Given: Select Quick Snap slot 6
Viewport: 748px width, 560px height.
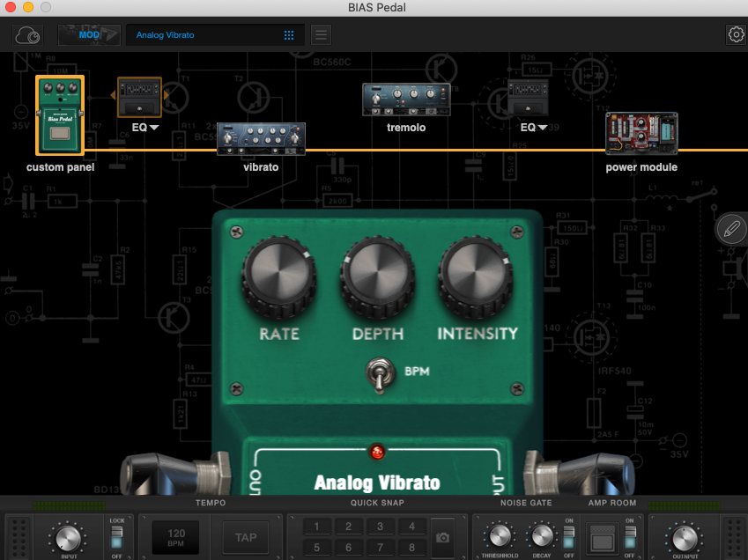Looking at the screenshot, I should coord(348,548).
